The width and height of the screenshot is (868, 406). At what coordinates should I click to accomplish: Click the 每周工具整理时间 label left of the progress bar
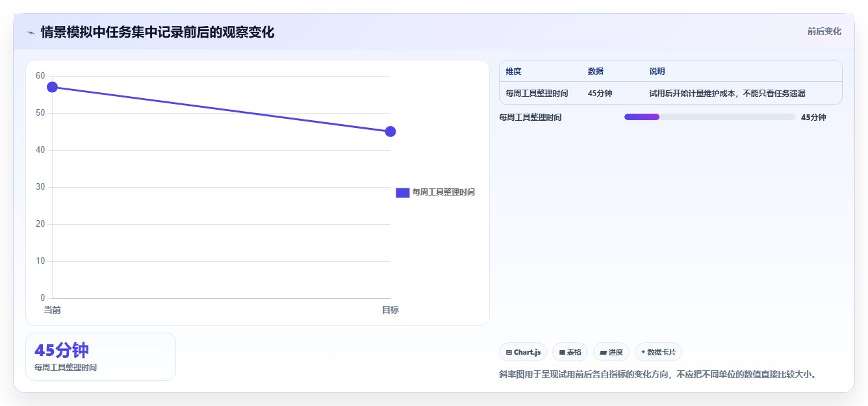[530, 118]
